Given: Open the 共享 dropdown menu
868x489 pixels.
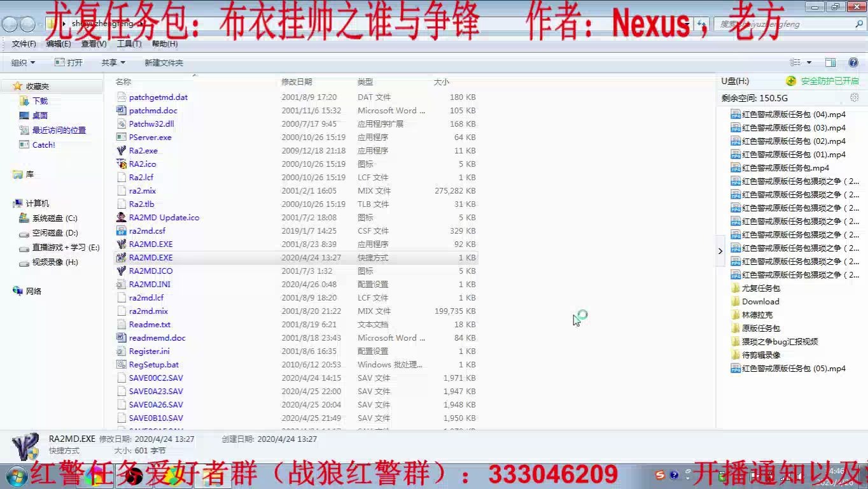Looking at the screenshot, I should [113, 62].
